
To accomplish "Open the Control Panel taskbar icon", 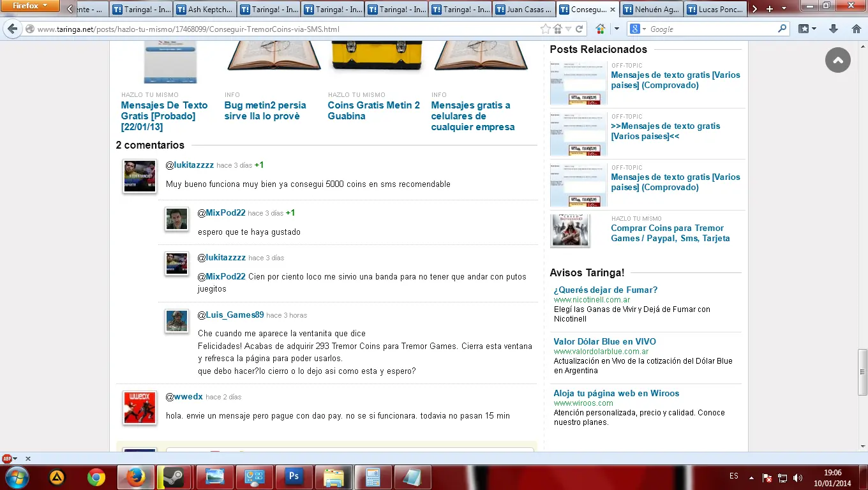I will pyautogui.click(x=255, y=477).
